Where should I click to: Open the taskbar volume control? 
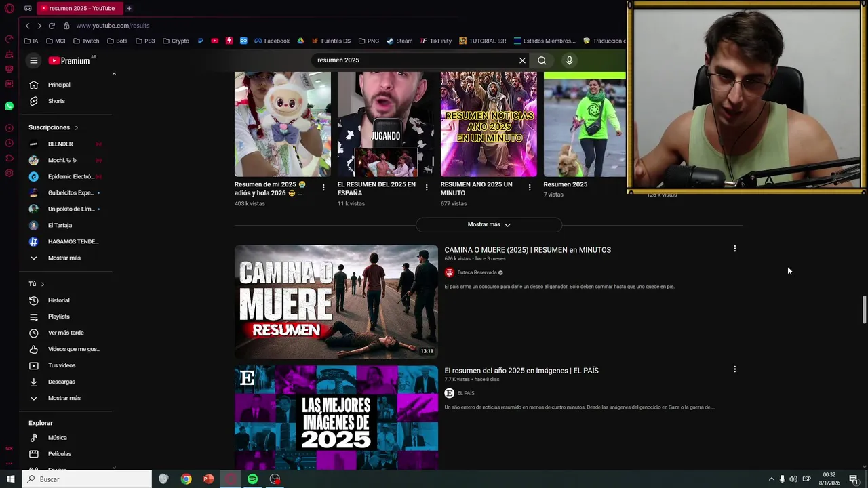pos(793,479)
